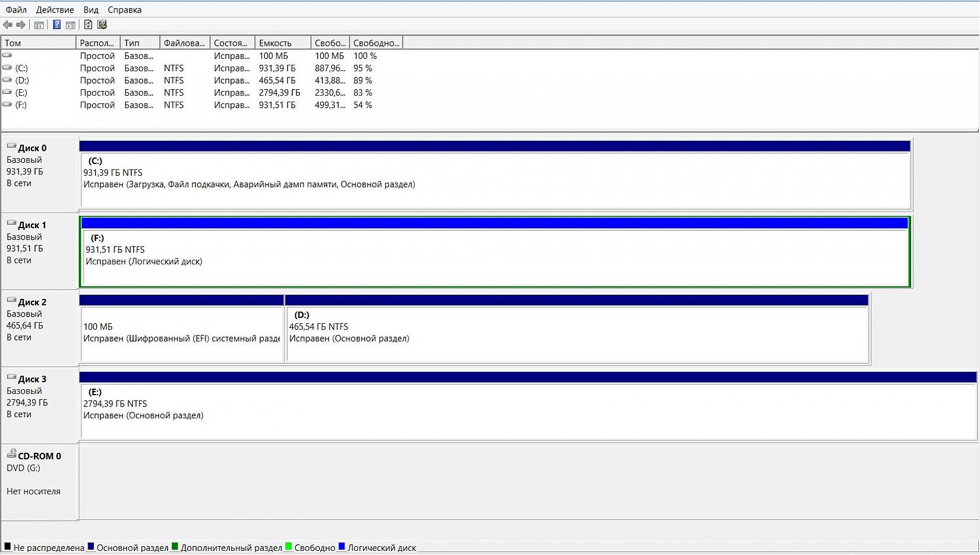Screen dimensions: 980x555
Task: Sort by the Состоя... column header
Action: [x=232, y=43]
